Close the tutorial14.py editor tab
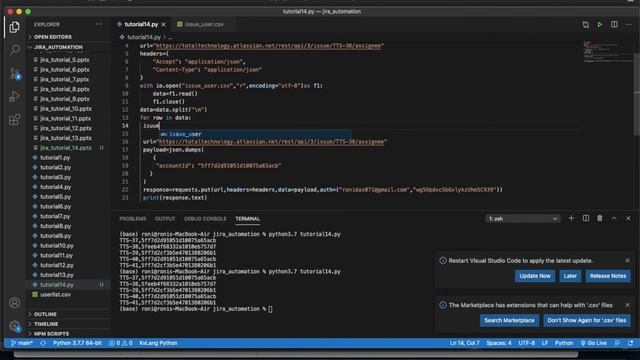Viewport: 640px width, 360px height. pos(163,24)
